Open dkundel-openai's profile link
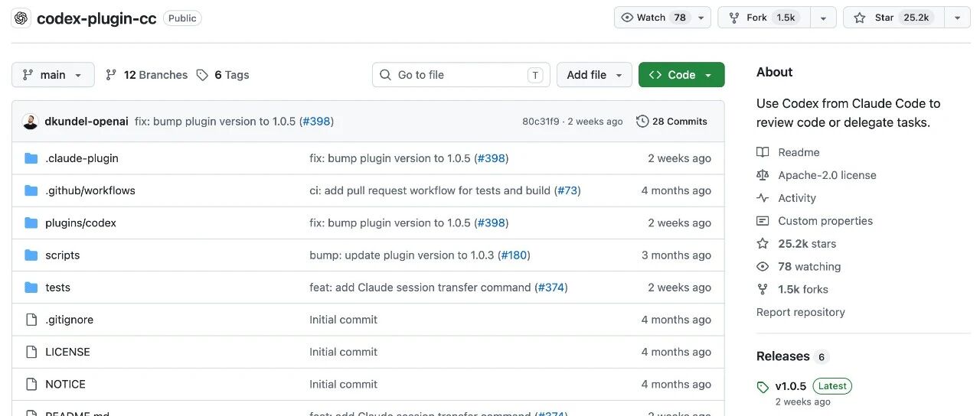This screenshot has width=980, height=416. pyautogui.click(x=87, y=122)
